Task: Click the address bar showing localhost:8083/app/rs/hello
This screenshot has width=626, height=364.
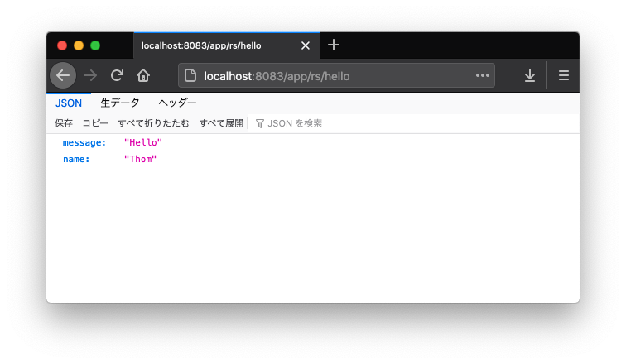Action: tap(336, 75)
